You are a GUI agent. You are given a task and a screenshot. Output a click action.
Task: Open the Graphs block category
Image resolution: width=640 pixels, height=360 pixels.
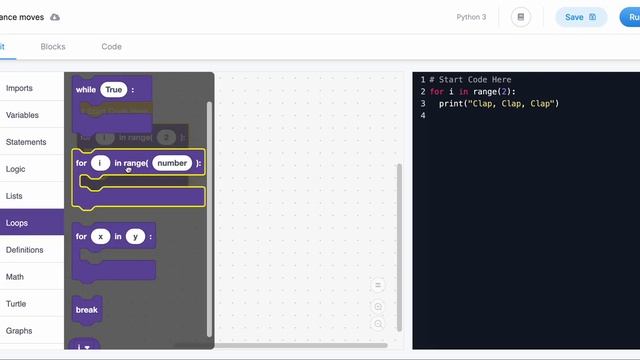pyautogui.click(x=32, y=331)
